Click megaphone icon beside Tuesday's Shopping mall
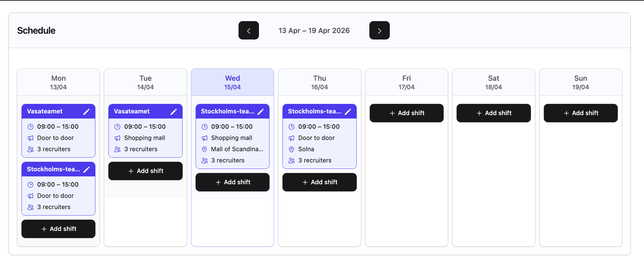The height and width of the screenshot is (267, 644). pos(118,138)
